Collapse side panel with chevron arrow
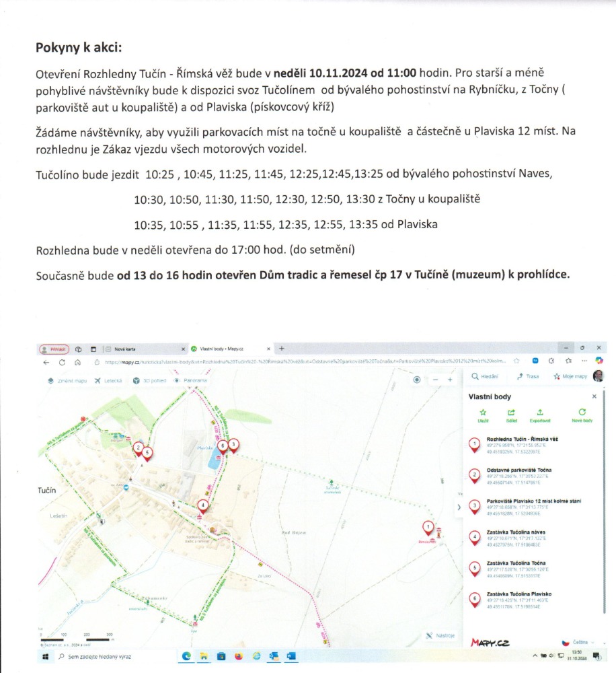The height and width of the screenshot is (673, 616). click(x=459, y=507)
